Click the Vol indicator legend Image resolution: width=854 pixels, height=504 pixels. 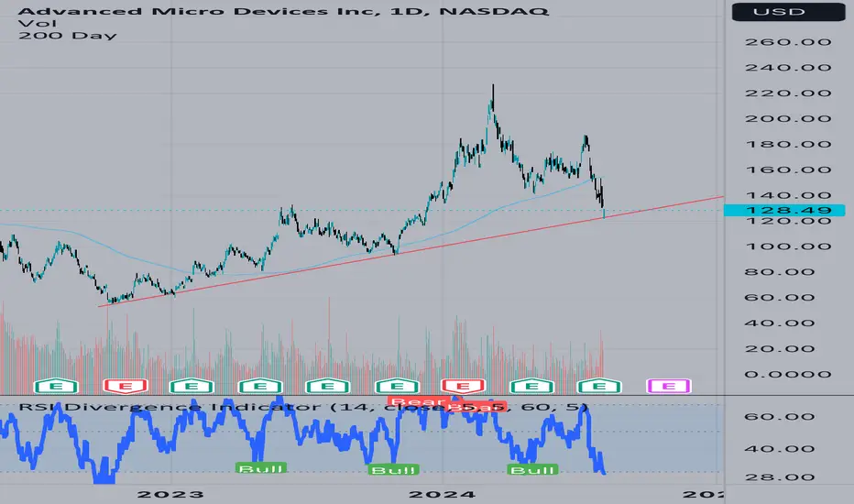37,24
